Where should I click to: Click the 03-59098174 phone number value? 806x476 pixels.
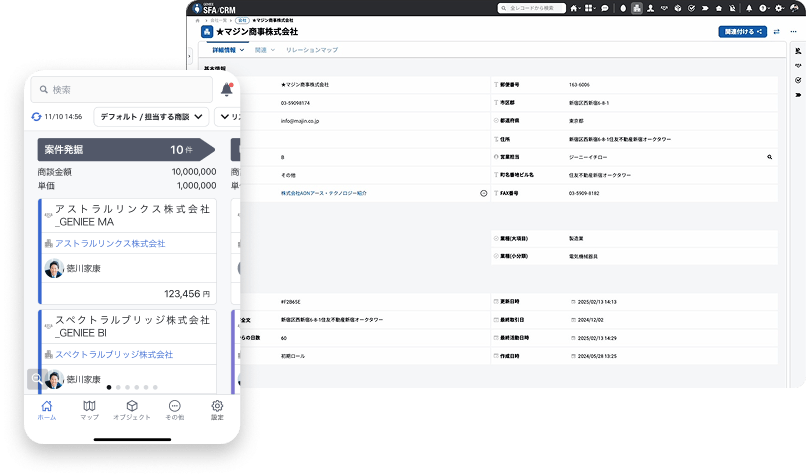point(295,103)
